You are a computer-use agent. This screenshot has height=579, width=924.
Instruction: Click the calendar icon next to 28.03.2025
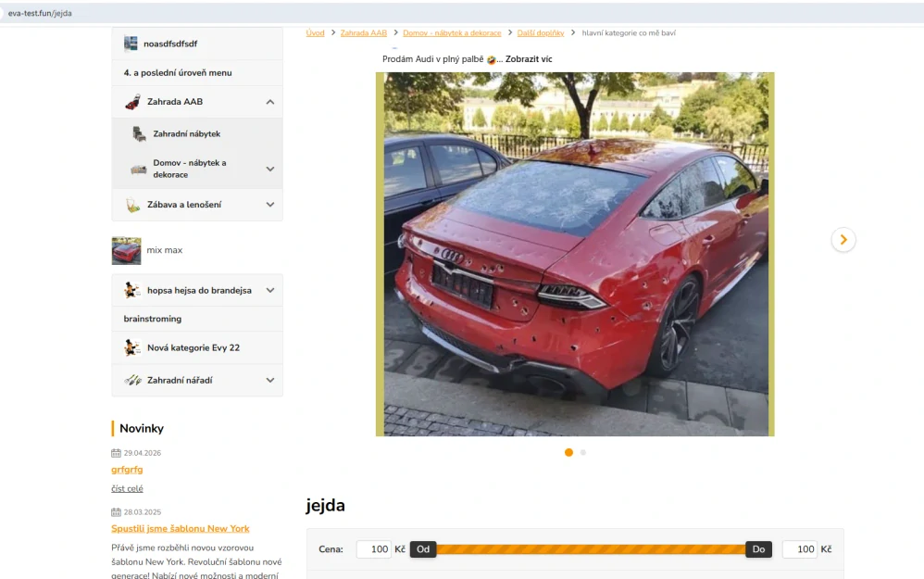pyautogui.click(x=116, y=511)
